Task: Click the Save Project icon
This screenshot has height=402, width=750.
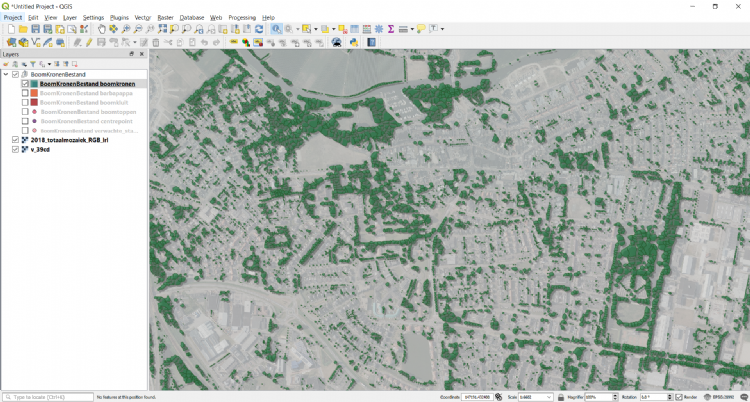Action: coord(36,29)
